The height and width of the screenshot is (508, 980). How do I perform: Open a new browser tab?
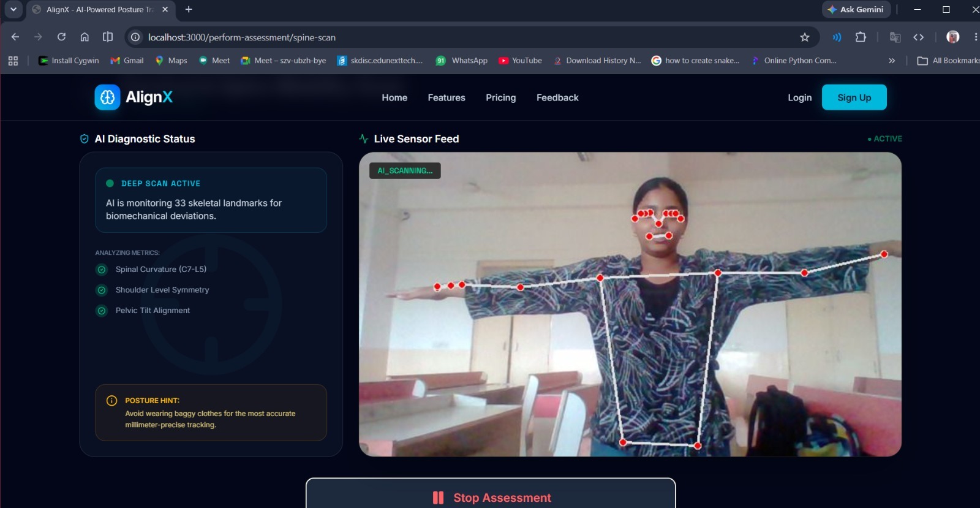point(189,10)
